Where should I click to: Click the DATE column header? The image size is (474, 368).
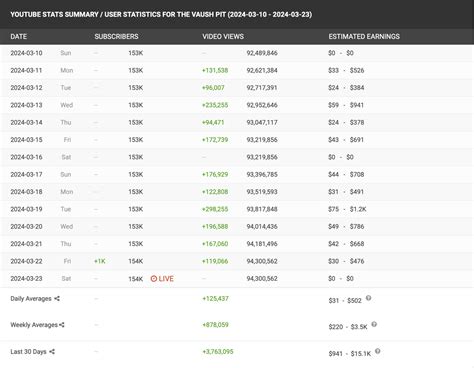coord(19,36)
